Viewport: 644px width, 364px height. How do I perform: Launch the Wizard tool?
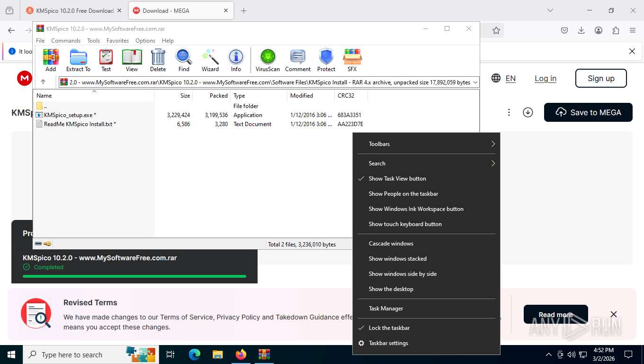(210, 60)
